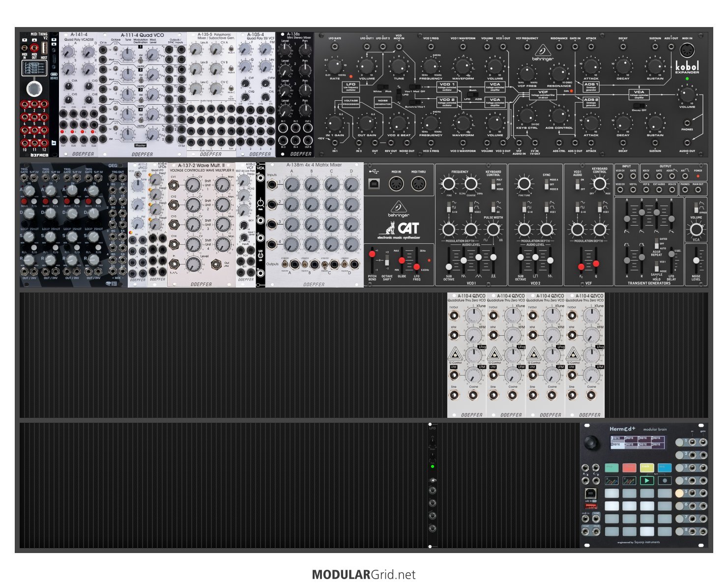Click the MIDI IN socket on Kobol Expander
Screen dimensions: 728x585
(687, 50)
